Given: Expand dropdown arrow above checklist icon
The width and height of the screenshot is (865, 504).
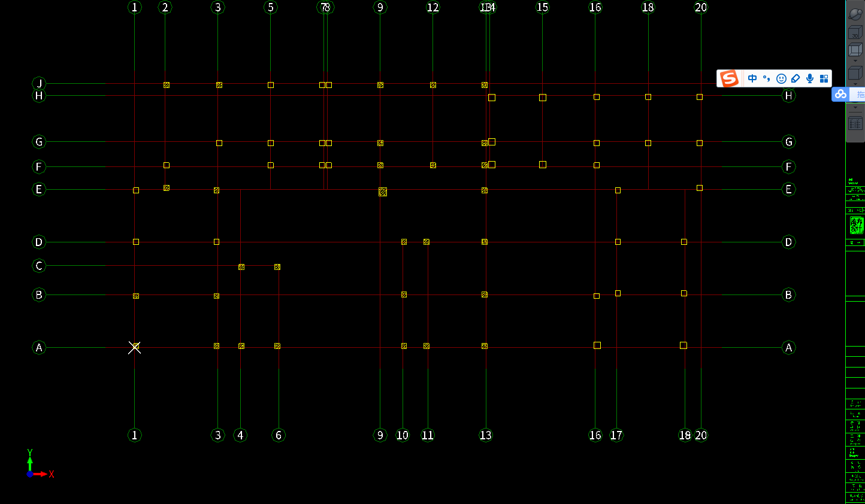Looking at the screenshot, I should pos(855,108).
